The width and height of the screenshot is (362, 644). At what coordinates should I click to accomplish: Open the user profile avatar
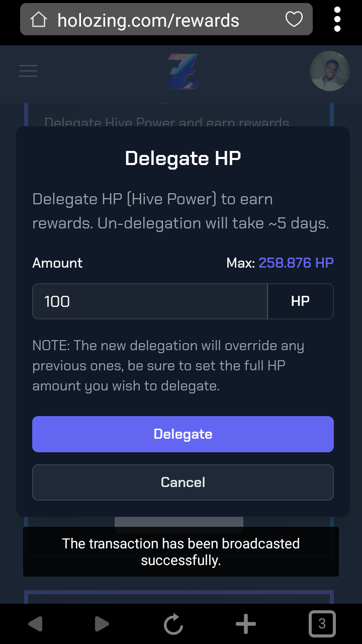click(330, 71)
